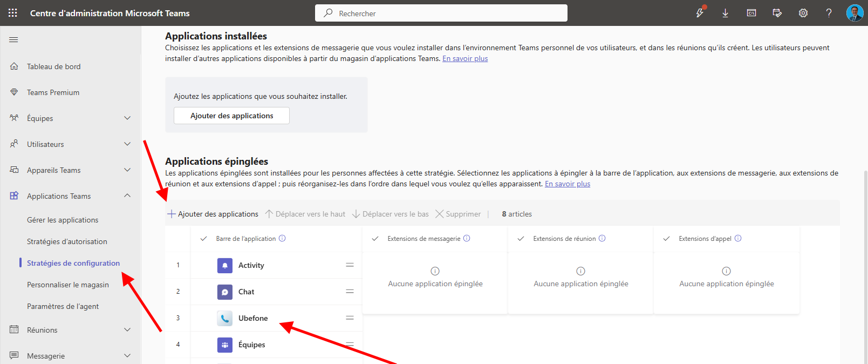This screenshot has width=868, height=364.
Task: Open Paramètres de l'agent page
Action: coord(63,306)
